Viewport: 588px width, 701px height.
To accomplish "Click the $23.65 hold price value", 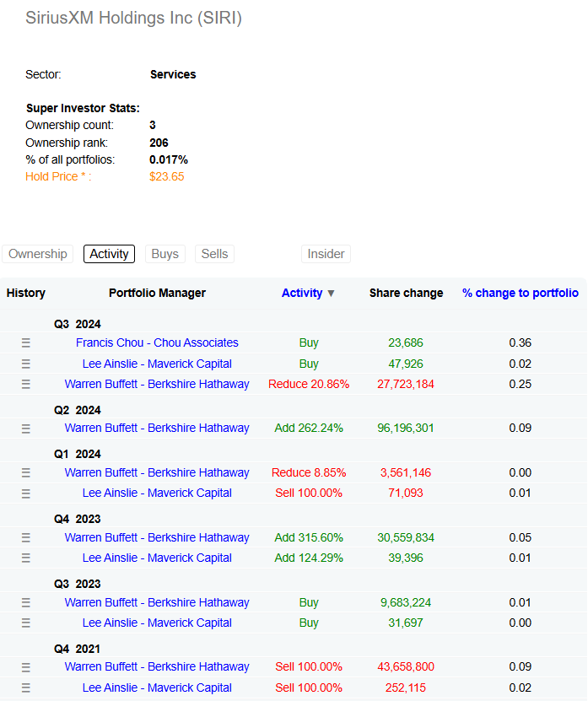I will tap(167, 176).
